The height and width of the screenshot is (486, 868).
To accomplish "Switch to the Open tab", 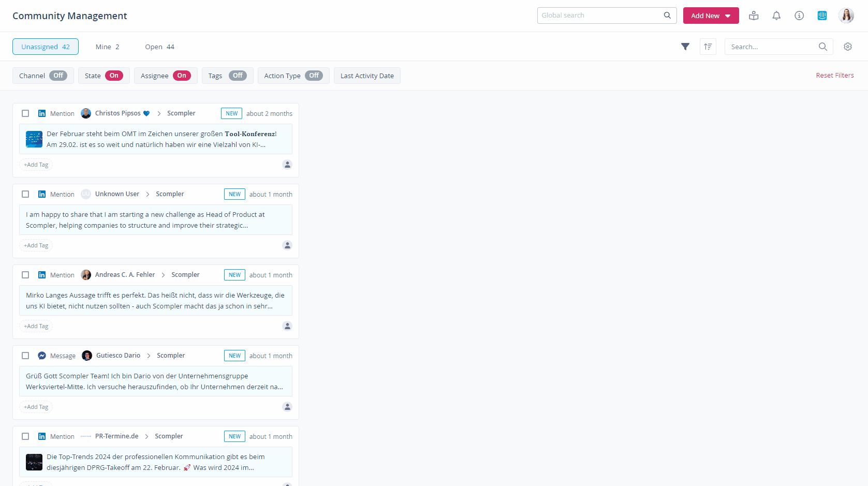I will tap(159, 47).
